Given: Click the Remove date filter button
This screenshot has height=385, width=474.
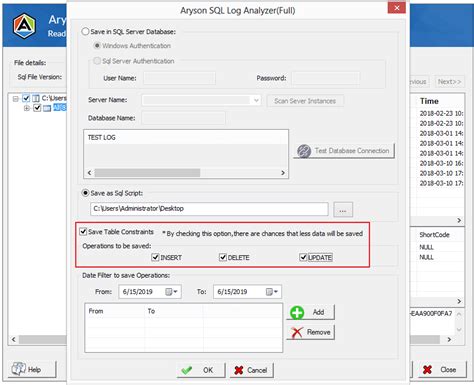Looking at the screenshot, I should (x=311, y=332).
